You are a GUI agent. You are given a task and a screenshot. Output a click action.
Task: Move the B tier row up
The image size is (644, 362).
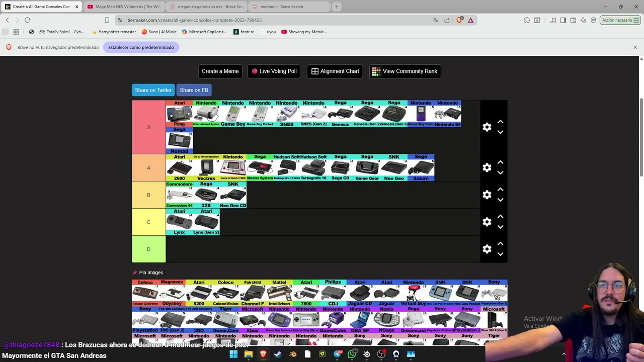click(x=500, y=190)
